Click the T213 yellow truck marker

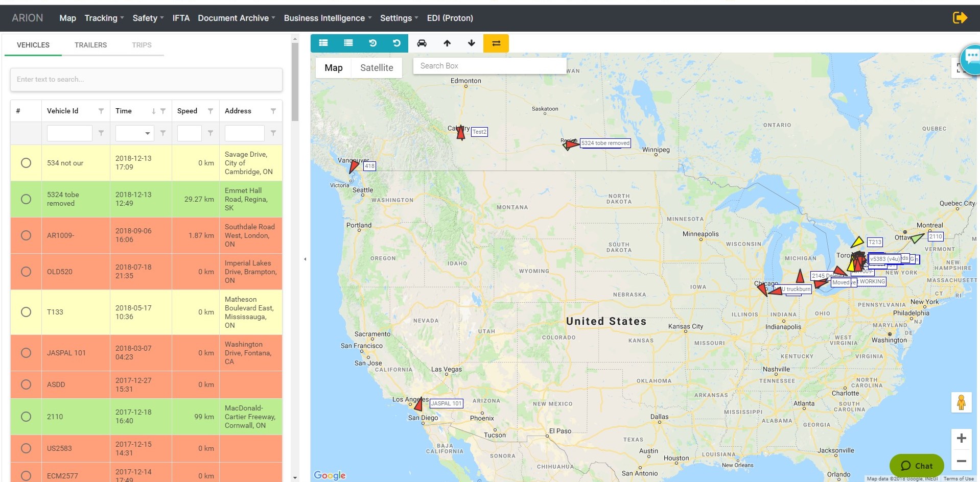(857, 242)
